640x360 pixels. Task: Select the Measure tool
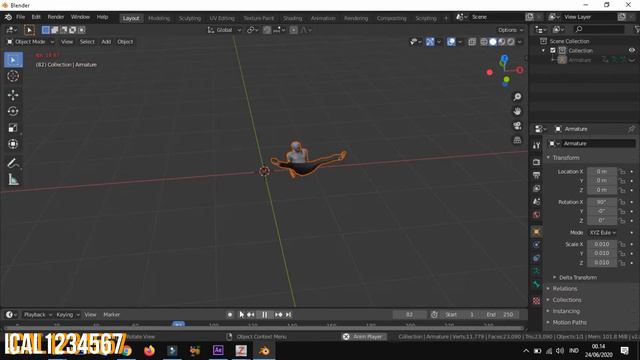[x=13, y=180]
